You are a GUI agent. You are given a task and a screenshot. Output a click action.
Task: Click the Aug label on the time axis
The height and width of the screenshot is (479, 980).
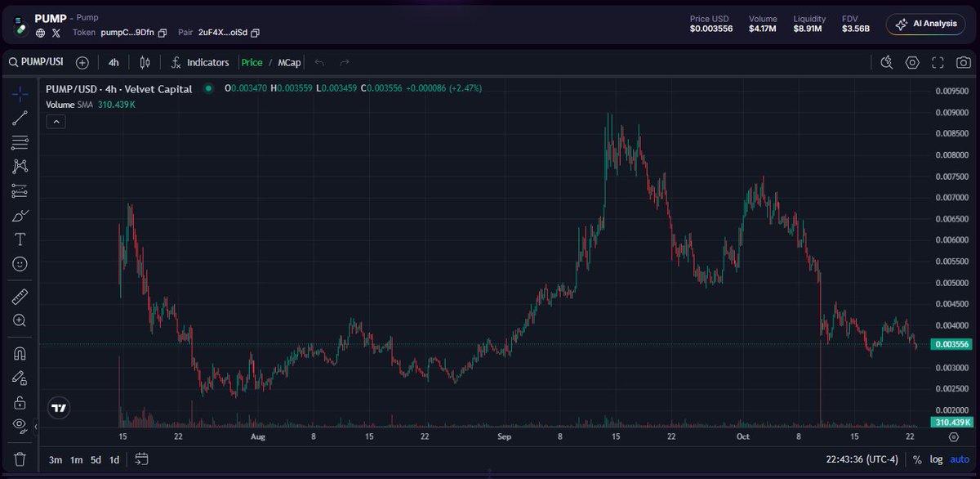click(258, 437)
